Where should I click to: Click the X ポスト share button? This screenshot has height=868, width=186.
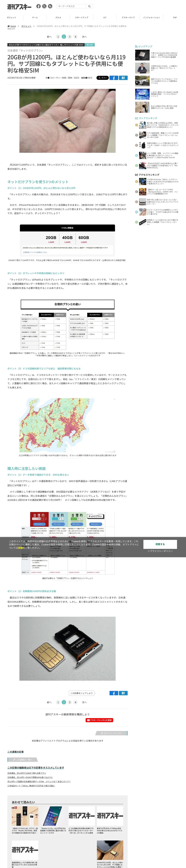coord(103,78)
